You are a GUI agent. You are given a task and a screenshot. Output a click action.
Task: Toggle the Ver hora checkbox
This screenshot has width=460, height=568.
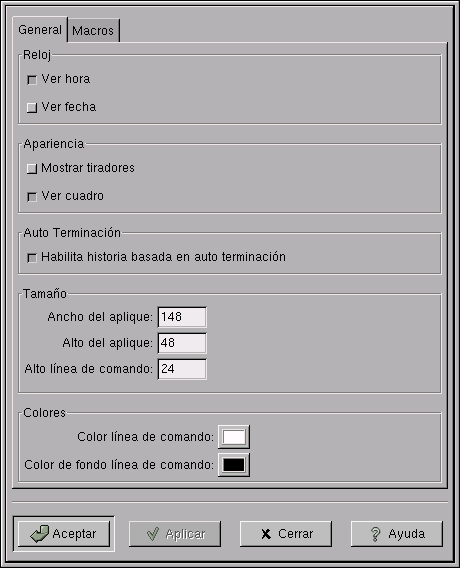tap(32, 80)
